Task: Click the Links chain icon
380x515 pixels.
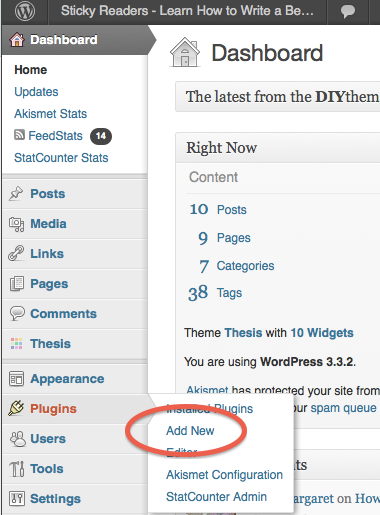Action: (x=16, y=253)
